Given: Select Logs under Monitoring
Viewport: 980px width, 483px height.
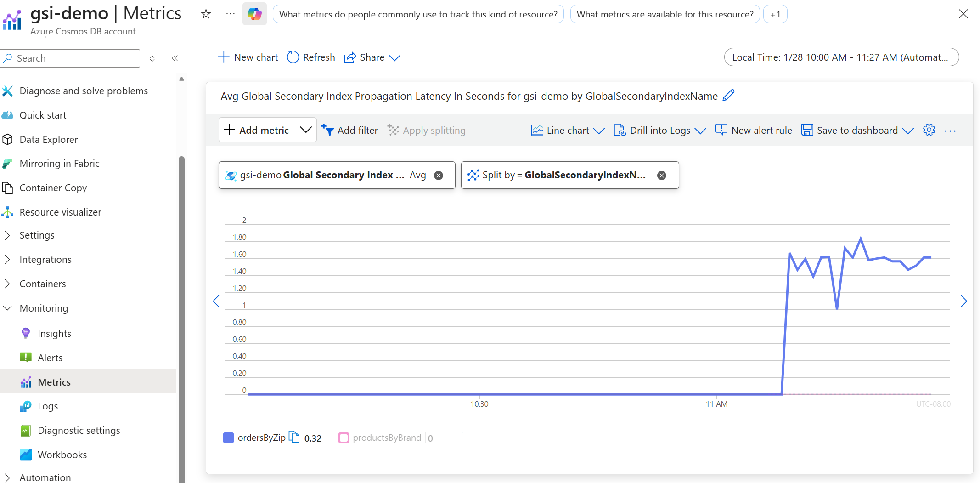Looking at the screenshot, I should [47, 406].
